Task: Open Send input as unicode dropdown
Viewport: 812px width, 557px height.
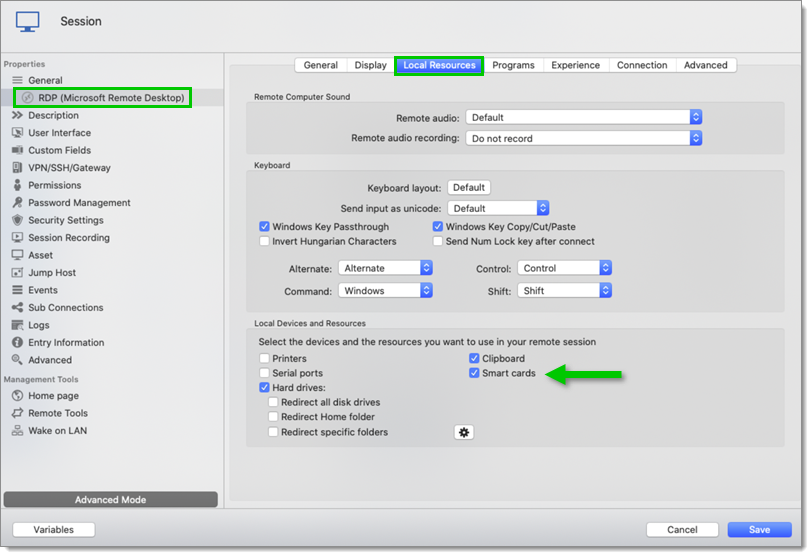Action: tap(498, 208)
